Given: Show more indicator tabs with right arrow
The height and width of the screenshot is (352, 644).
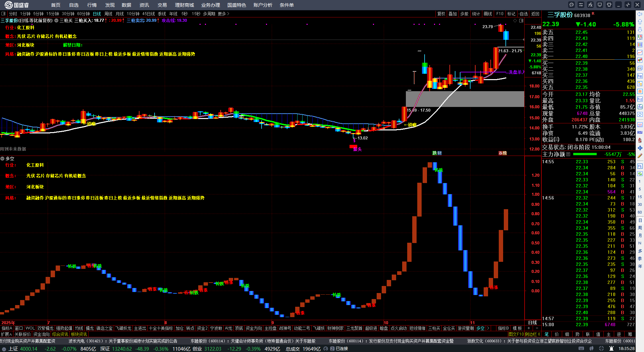Looking at the screenshot, I should click(488, 328).
